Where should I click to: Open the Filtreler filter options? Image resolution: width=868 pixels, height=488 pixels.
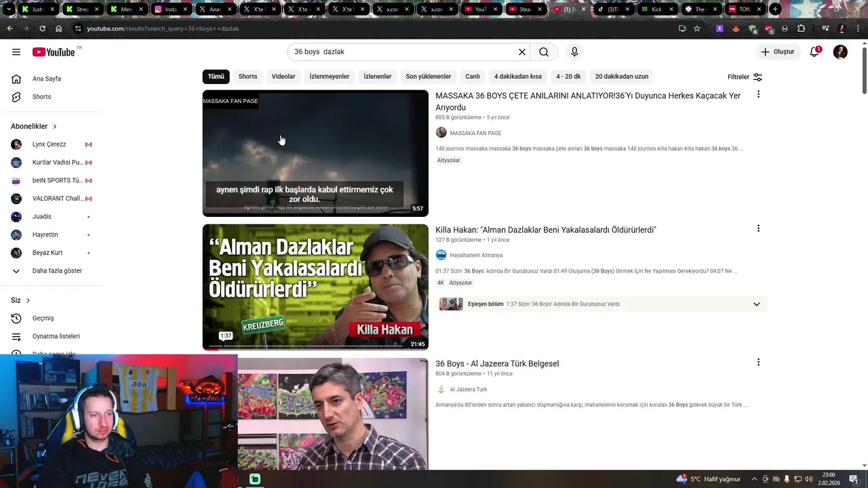pyautogui.click(x=745, y=77)
